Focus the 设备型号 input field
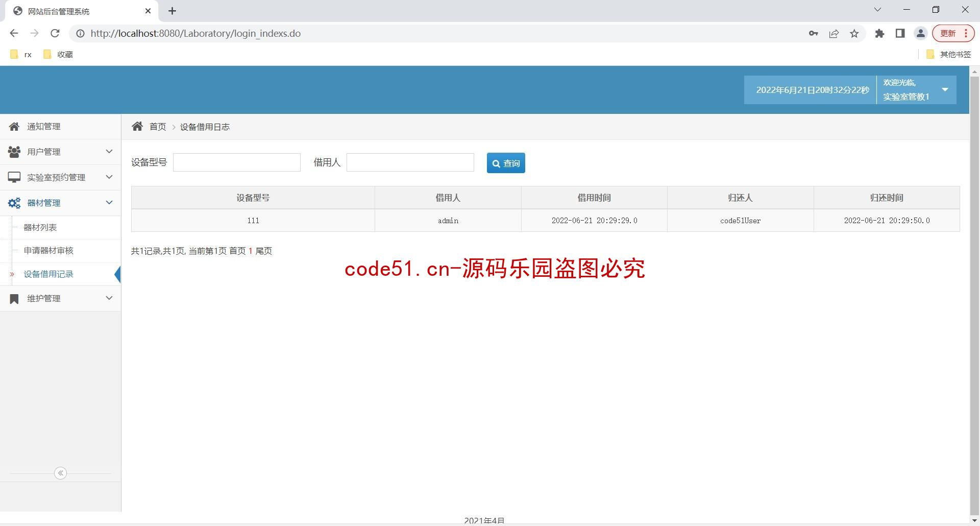Screen dimensions: 980x526 pyautogui.click(x=237, y=162)
